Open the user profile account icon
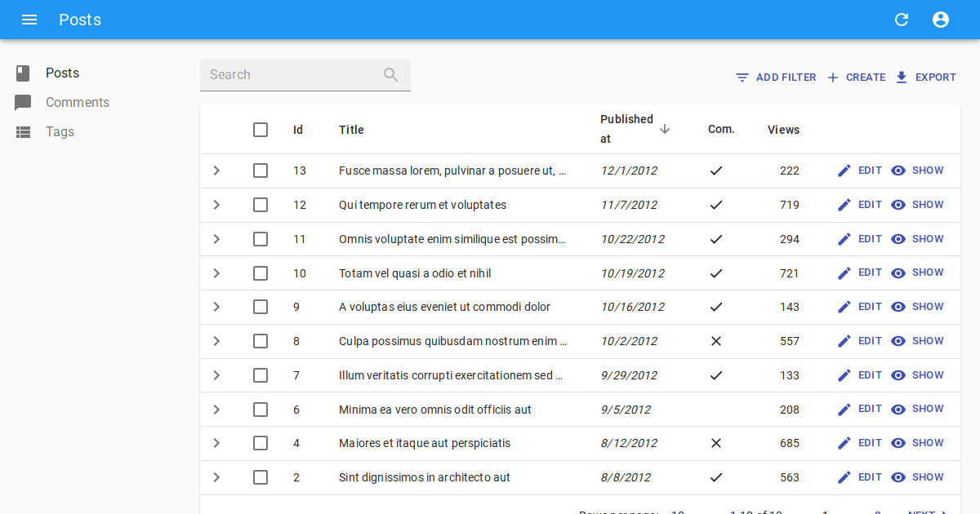The height and width of the screenshot is (514, 980). coord(941,20)
